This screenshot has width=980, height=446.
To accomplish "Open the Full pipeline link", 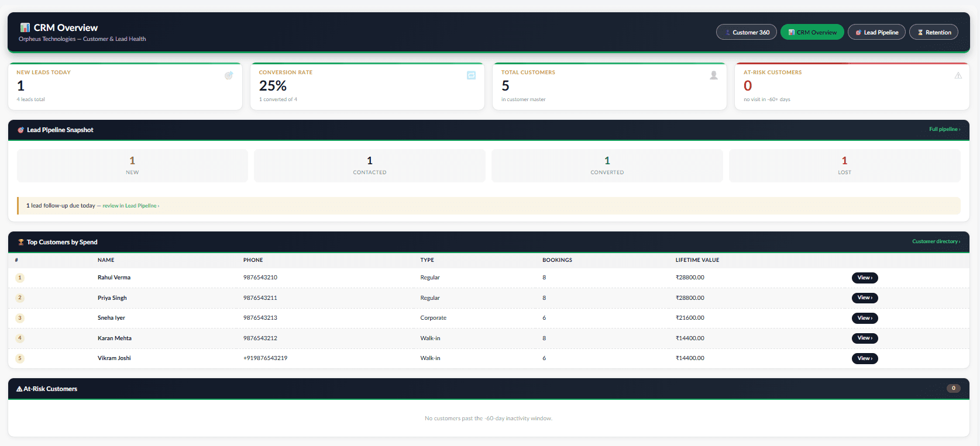I will [945, 129].
